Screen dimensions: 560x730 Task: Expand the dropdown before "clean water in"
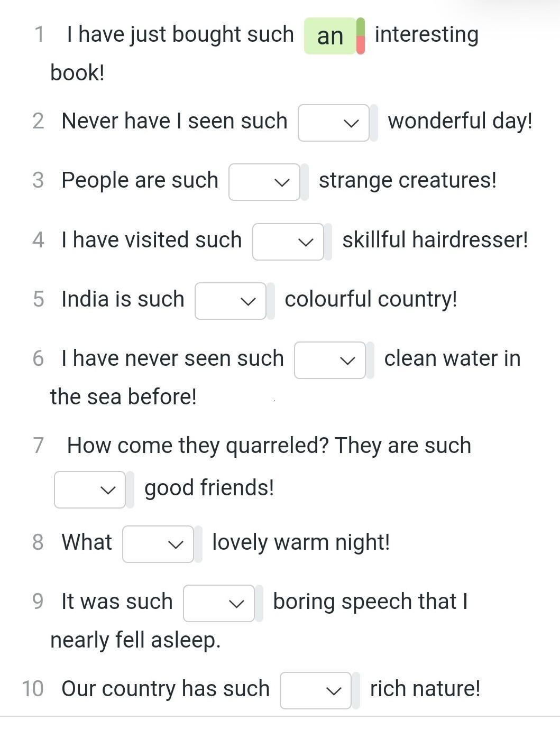coord(329,361)
